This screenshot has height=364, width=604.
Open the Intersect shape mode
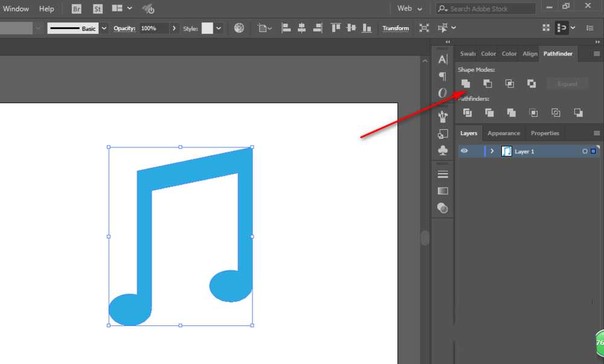tap(509, 83)
